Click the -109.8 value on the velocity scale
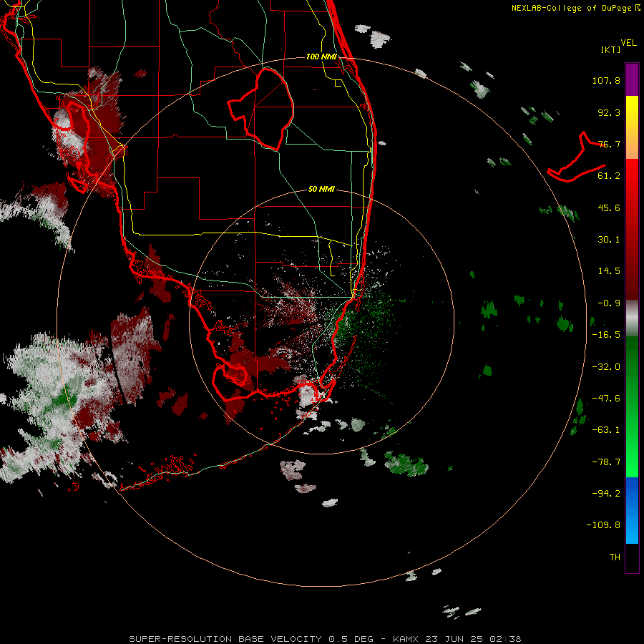This screenshot has height=644, width=644. click(603, 525)
